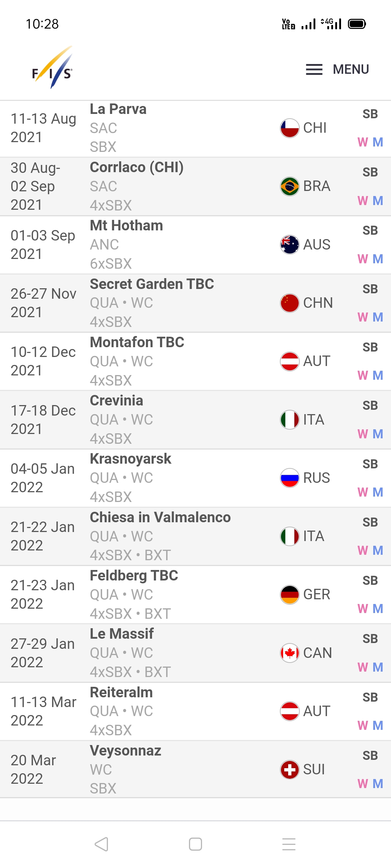391x868 pixels.
Task: Tap the Russia flag icon
Action: tap(290, 478)
